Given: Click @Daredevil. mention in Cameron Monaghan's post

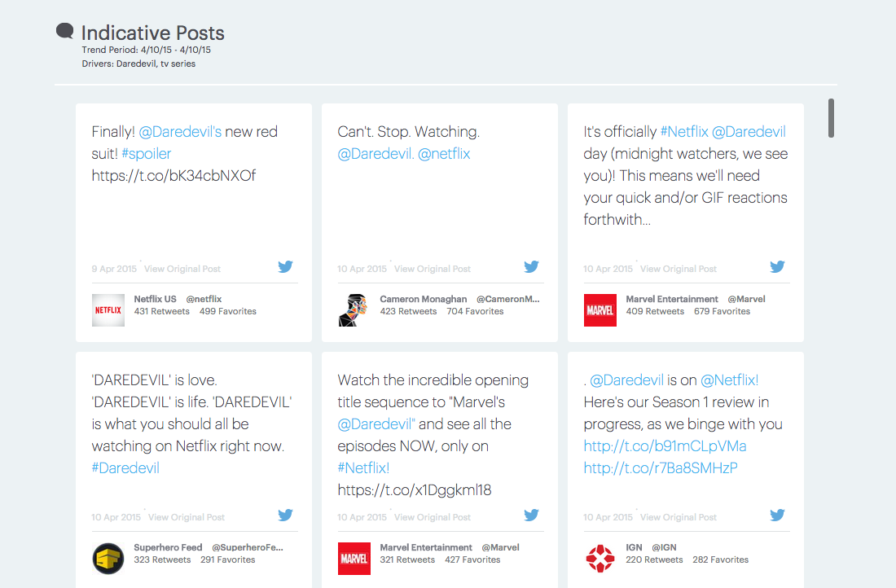Looking at the screenshot, I should 376,154.
